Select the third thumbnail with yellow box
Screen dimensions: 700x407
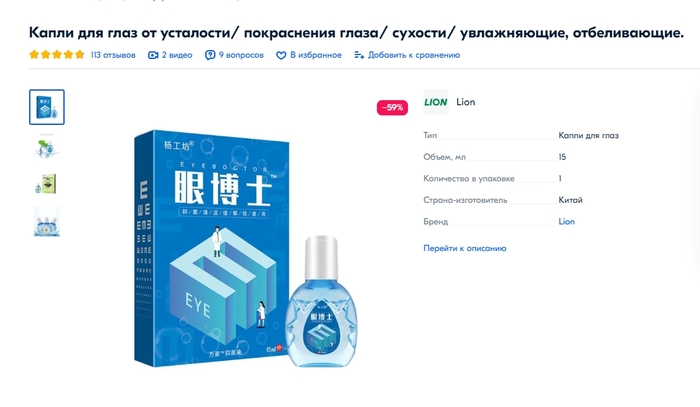pos(46,184)
